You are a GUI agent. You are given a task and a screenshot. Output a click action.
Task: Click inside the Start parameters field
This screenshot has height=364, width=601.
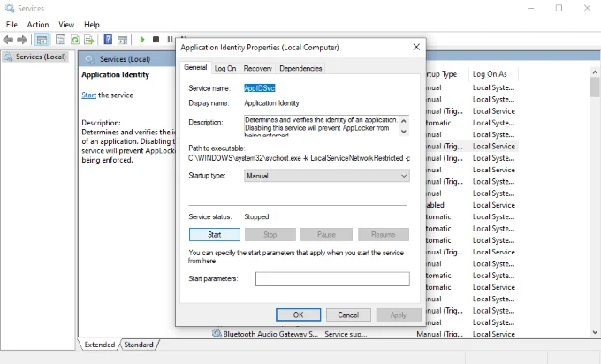(x=332, y=279)
